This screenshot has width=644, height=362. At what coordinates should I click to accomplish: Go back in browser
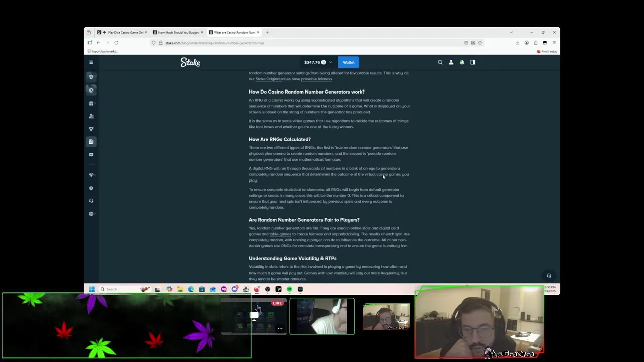coord(98,43)
